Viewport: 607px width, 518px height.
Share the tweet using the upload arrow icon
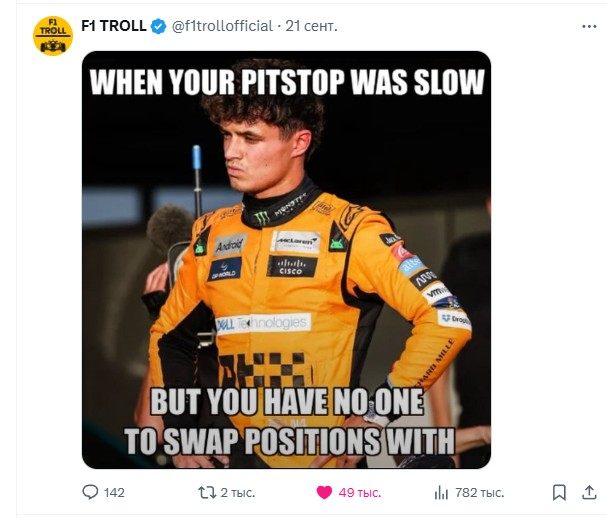(589, 492)
